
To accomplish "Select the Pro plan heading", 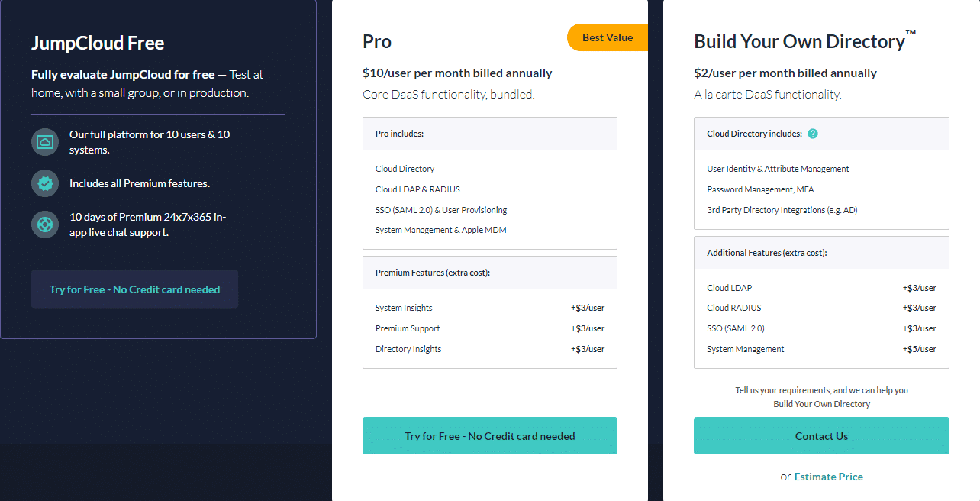I will [x=376, y=41].
